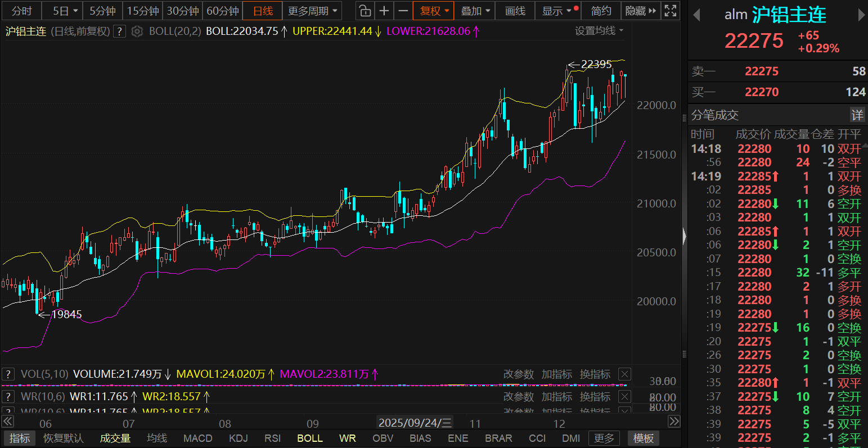This screenshot has width=868, height=448.
Task: Expand the 更多周期 periods dropdown
Action: click(313, 11)
